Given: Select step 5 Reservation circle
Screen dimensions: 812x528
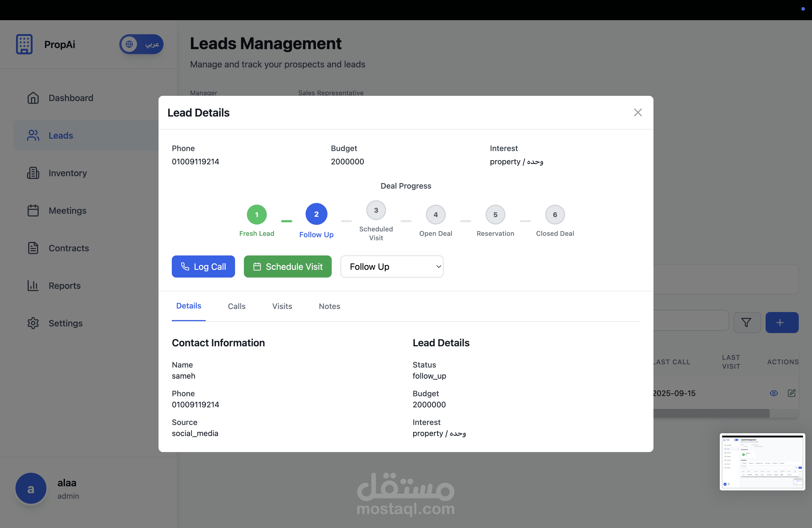Looking at the screenshot, I should pyautogui.click(x=495, y=215).
